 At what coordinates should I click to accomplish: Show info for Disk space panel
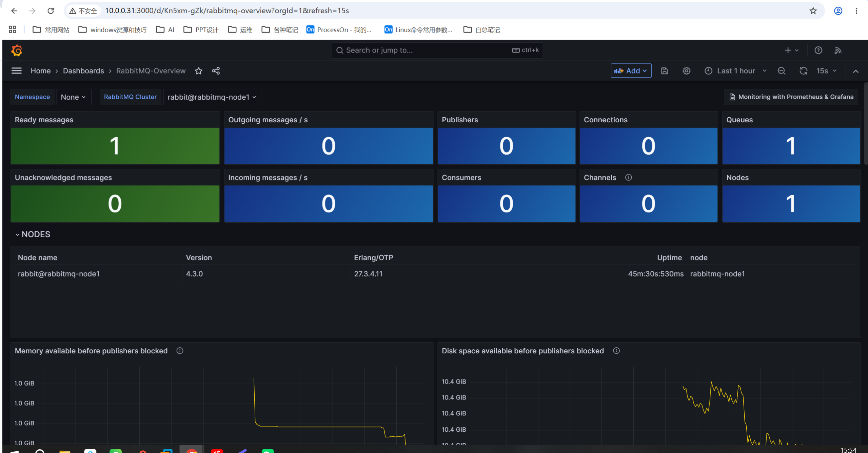tap(616, 351)
